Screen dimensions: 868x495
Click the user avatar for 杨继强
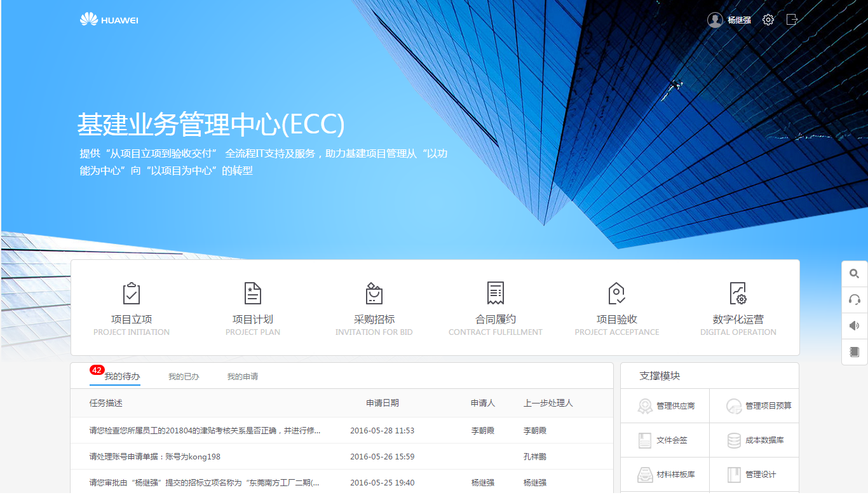(x=715, y=20)
